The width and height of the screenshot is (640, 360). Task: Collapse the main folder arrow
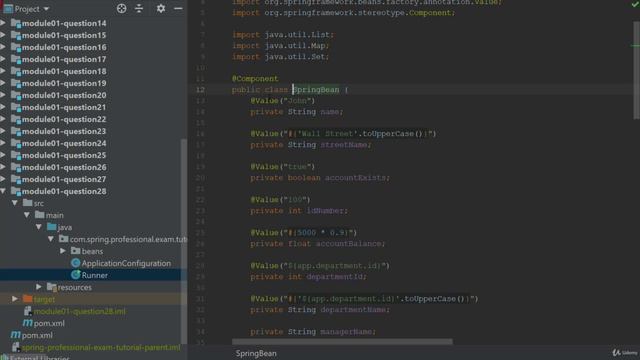27,215
